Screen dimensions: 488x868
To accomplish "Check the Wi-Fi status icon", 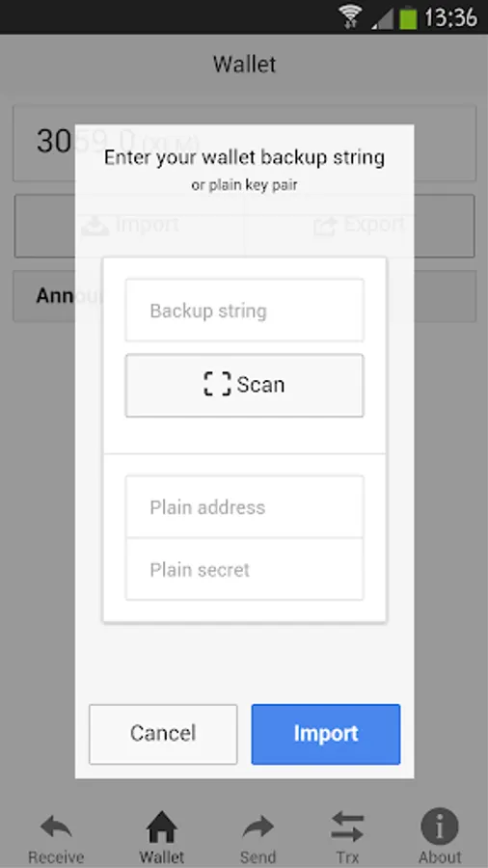I will pyautogui.click(x=350, y=16).
